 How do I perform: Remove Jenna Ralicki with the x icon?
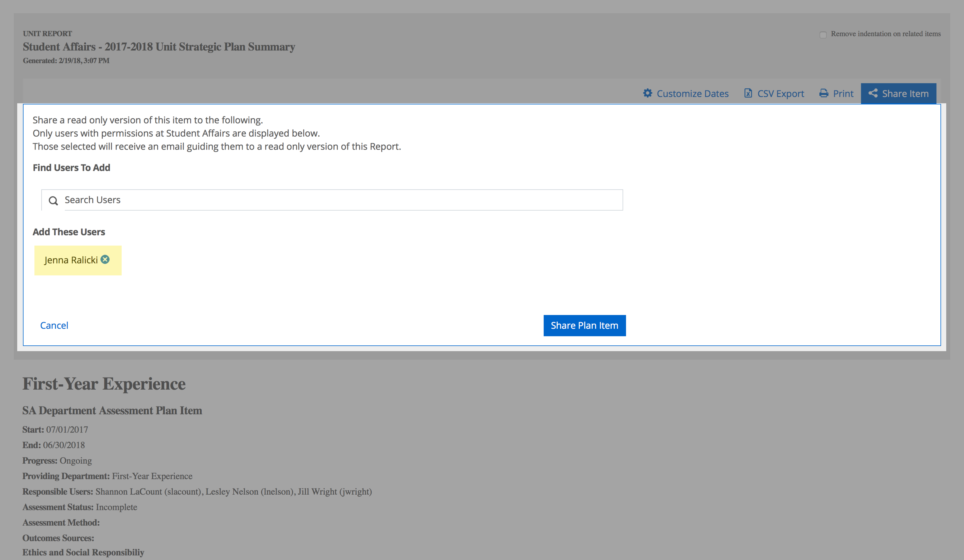click(105, 259)
